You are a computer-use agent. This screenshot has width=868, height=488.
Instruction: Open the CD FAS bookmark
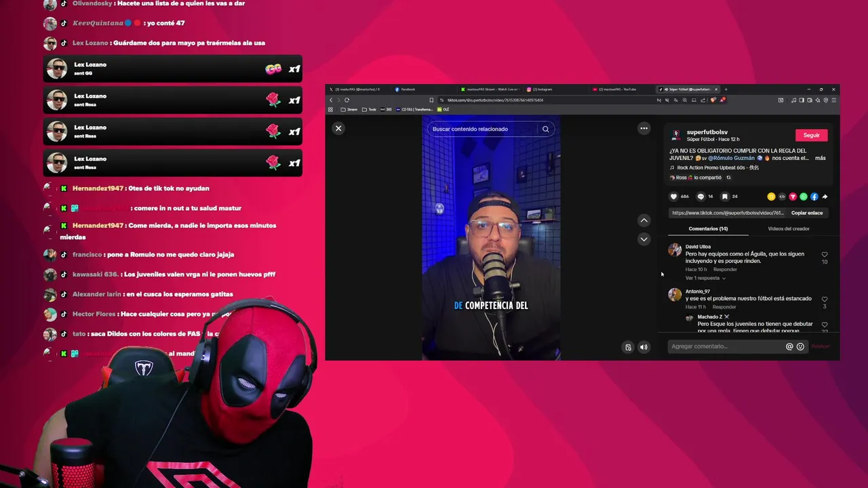click(x=414, y=110)
